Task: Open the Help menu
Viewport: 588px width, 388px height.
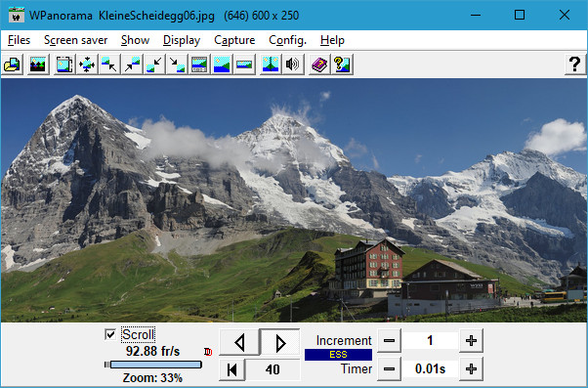Action: 332,40
